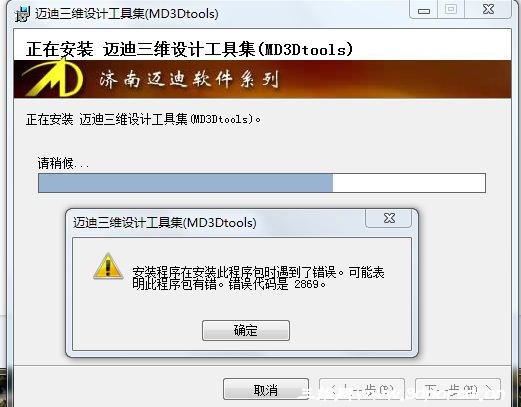This screenshot has height=407, width=521.
Task: Close the main installer window
Action: pyautogui.click(x=488, y=10)
